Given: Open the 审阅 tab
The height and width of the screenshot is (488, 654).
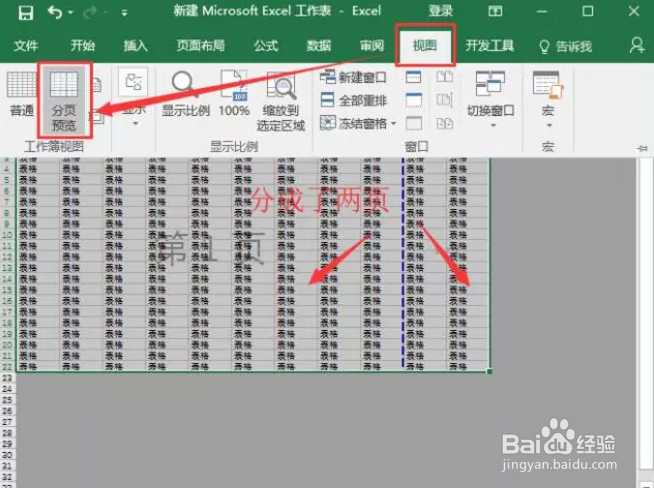Looking at the screenshot, I should coord(372,45).
